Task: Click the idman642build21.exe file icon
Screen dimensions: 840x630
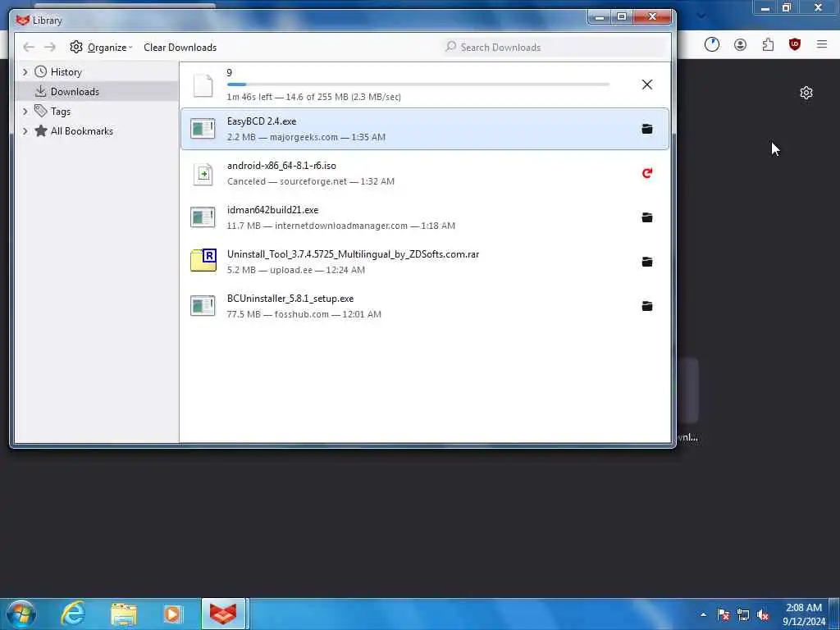Action: (203, 217)
